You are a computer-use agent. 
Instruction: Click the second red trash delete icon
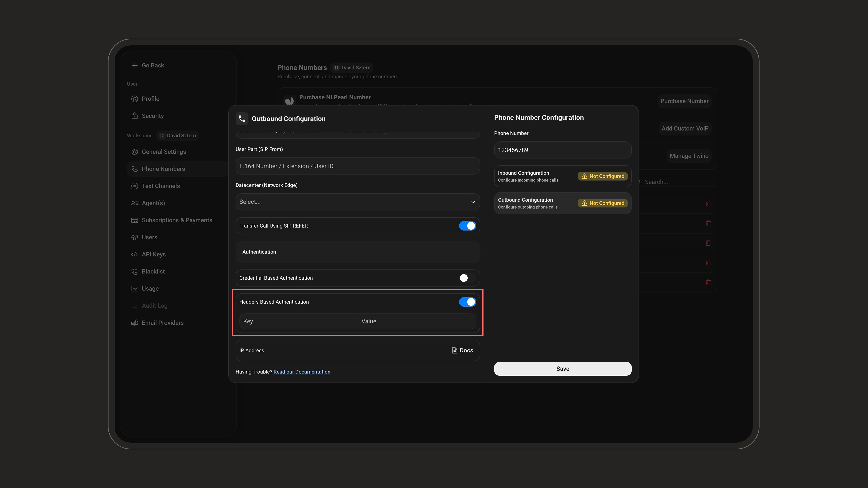pos(708,223)
